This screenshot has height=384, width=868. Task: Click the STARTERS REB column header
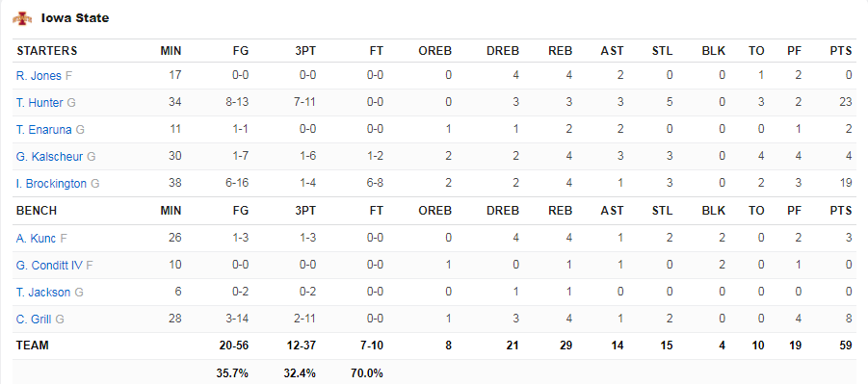click(x=561, y=51)
